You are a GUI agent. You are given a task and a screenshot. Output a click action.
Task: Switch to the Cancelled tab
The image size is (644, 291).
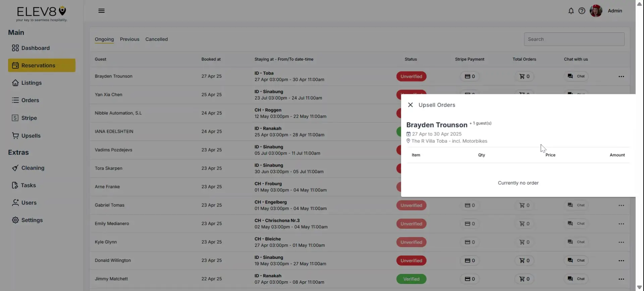coord(157,39)
